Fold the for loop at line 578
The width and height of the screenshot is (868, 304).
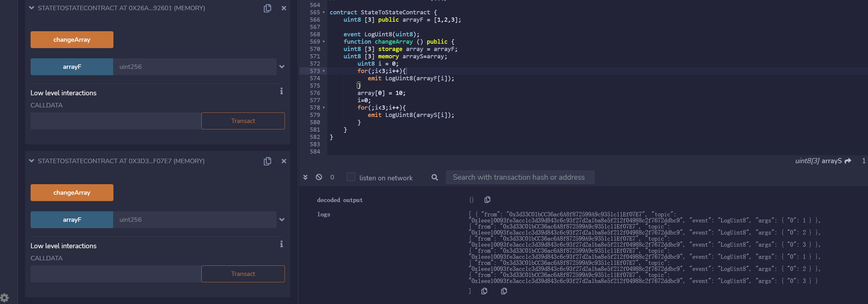324,108
